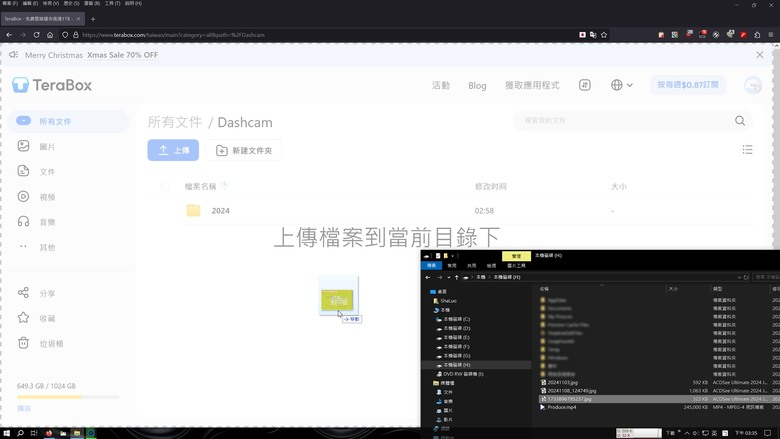The width and height of the screenshot is (780, 439).
Task: Open 音樂 category in TeraBox sidebar
Action: tap(36, 222)
